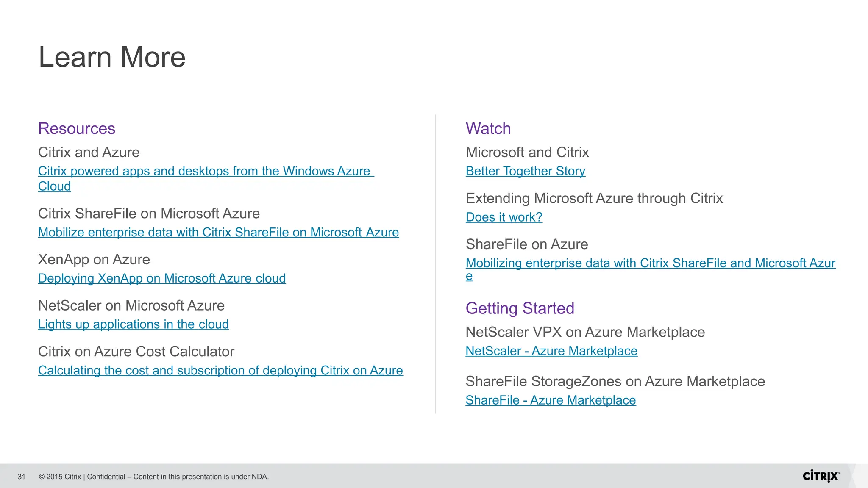Click ShareFile StorageZones on Azure Marketplace text
The height and width of the screenshot is (488, 868).
[x=615, y=381]
